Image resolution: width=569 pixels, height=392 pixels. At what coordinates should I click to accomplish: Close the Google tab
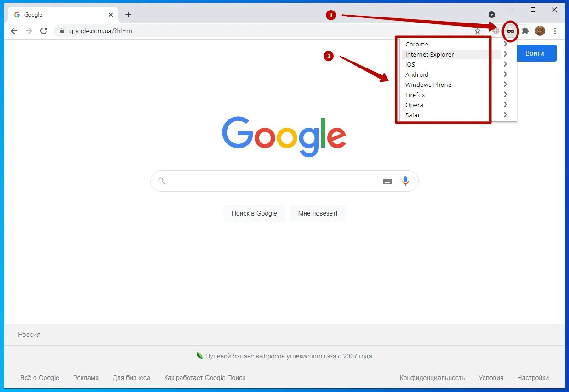pyautogui.click(x=111, y=15)
